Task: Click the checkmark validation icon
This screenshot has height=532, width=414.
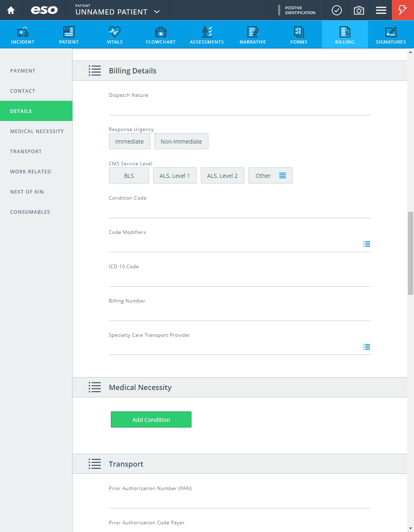Action: point(337,10)
